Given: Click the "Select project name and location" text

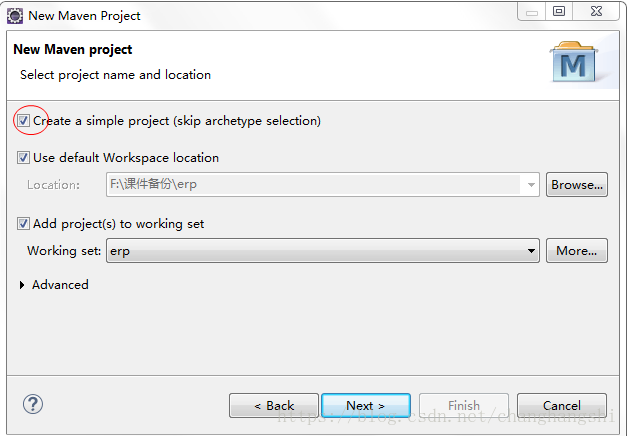Looking at the screenshot, I should 115,75.
